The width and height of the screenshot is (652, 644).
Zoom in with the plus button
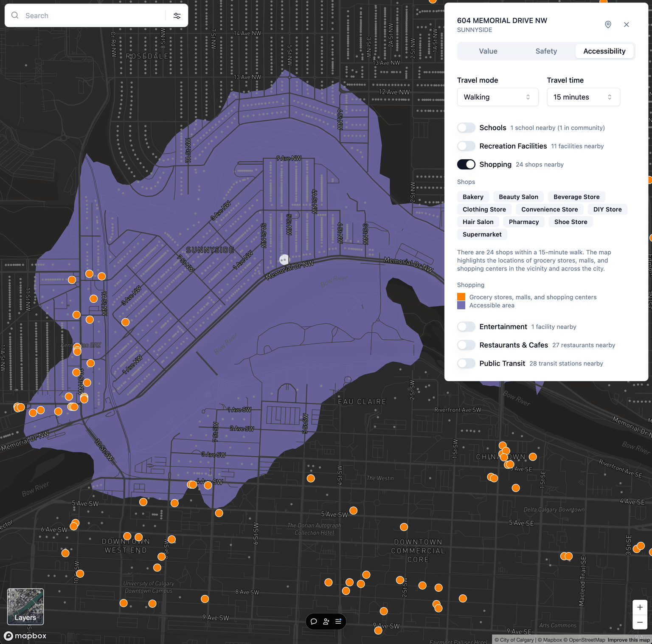click(x=640, y=607)
